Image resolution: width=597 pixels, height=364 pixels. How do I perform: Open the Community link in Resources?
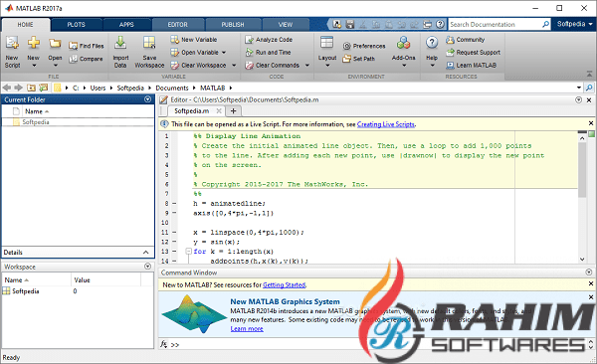coord(466,39)
